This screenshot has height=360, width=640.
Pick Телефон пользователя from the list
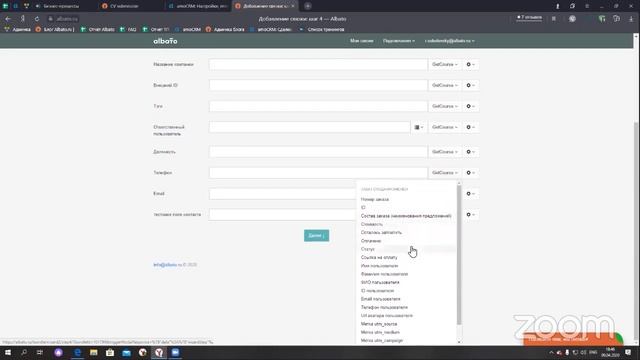(x=384, y=307)
